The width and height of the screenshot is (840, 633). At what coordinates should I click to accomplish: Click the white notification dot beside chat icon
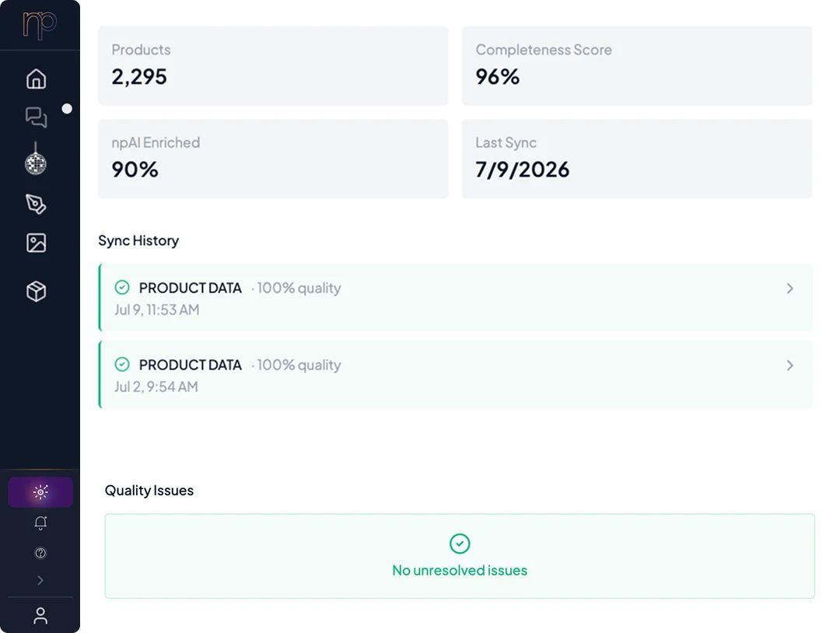(67, 109)
